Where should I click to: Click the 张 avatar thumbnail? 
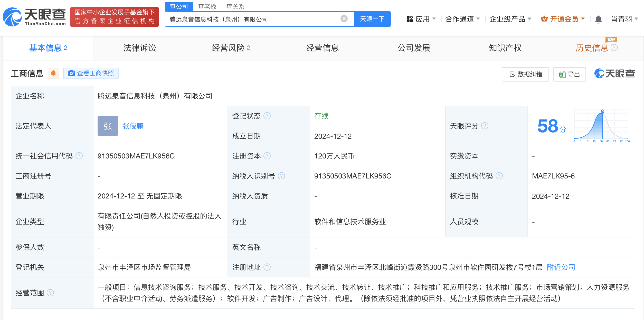pyautogui.click(x=108, y=126)
